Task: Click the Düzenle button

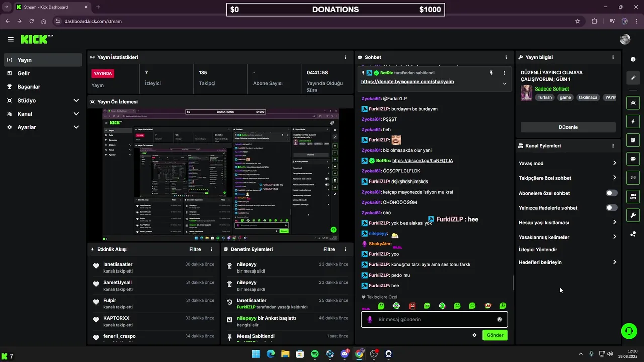Action: [x=568, y=127]
